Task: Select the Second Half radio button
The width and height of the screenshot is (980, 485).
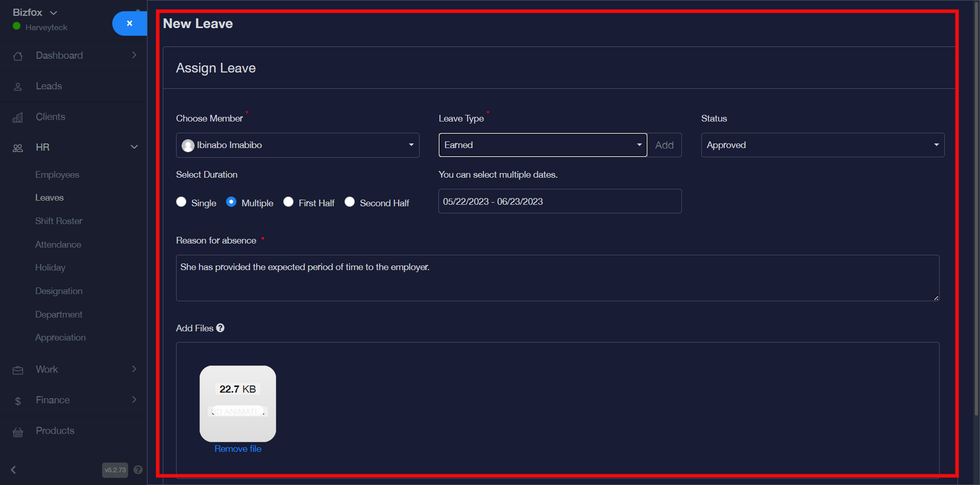Action: (350, 202)
